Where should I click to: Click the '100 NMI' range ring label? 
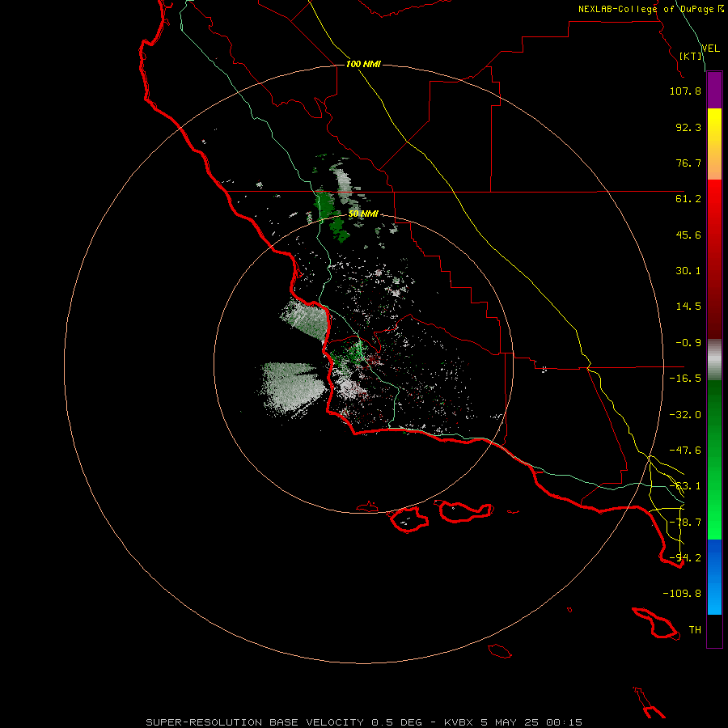(363, 64)
